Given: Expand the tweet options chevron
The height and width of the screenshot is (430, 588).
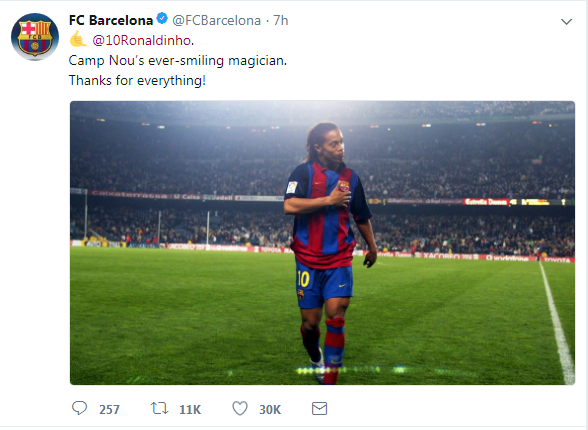Looking at the screenshot, I should click(566, 22).
